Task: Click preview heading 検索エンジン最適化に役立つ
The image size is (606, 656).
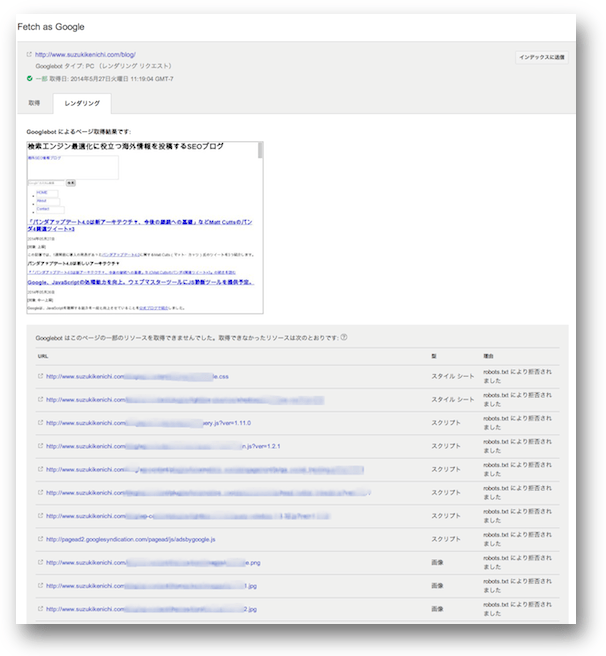Action: click(126, 146)
